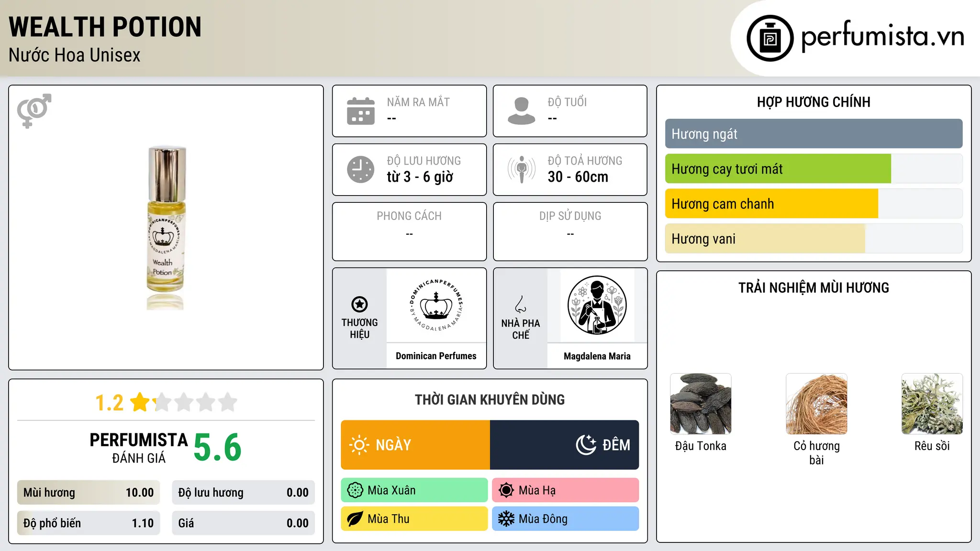Click the Dominican Perfumes crown logo
Screen dimensions: 980x551
(436, 305)
